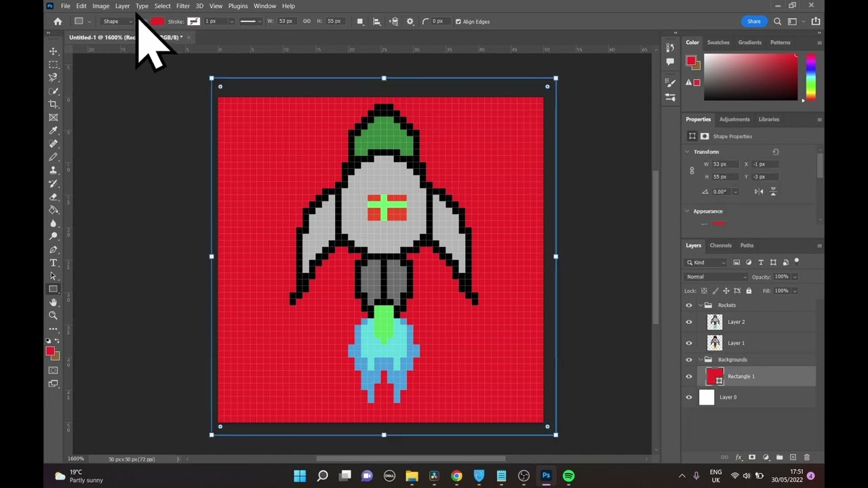Image resolution: width=868 pixels, height=488 pixels.
Task: Open the stroke line style dropdown
Action: click(x=250, y=21)
